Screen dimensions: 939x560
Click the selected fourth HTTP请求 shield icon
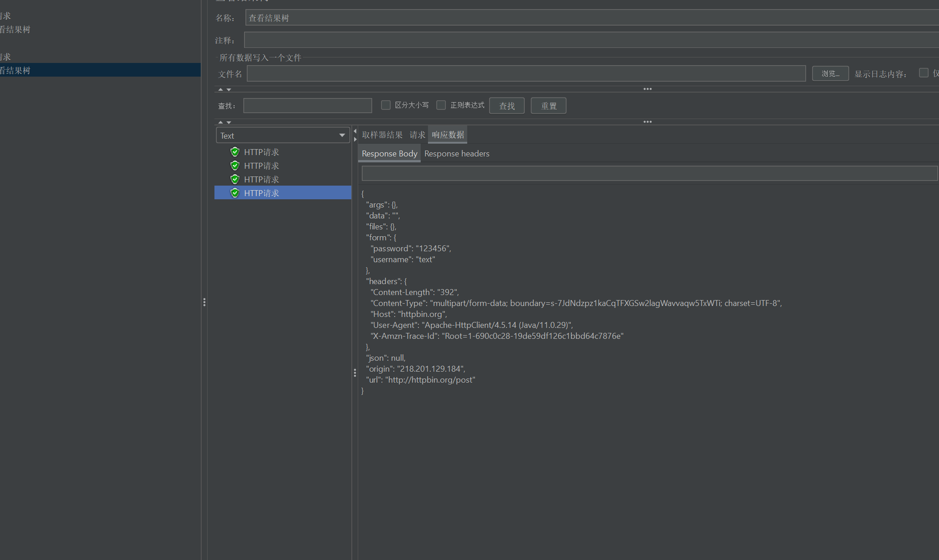(x=235, y=193)
